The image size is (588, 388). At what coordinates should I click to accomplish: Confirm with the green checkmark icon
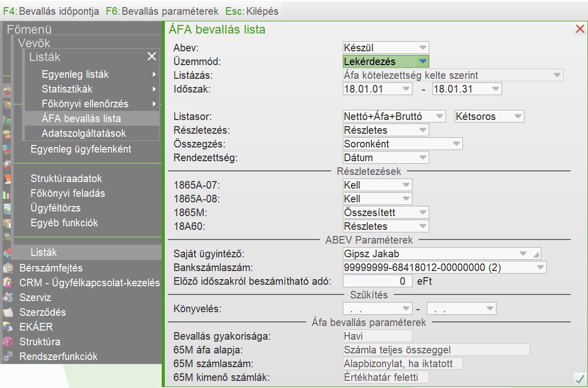coord(579,379)
